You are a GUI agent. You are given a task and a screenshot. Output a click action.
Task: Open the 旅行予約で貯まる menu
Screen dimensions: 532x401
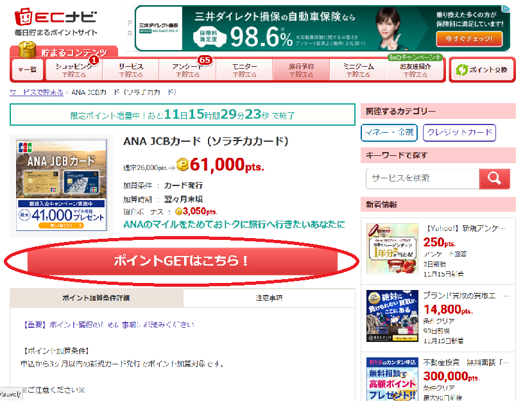(301, 70)
